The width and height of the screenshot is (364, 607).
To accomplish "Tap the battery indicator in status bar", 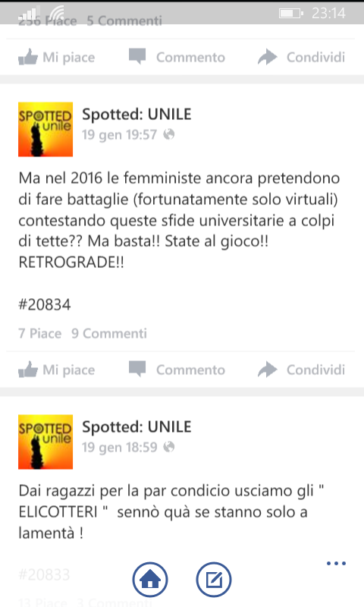I will click(x=291, y=14).
